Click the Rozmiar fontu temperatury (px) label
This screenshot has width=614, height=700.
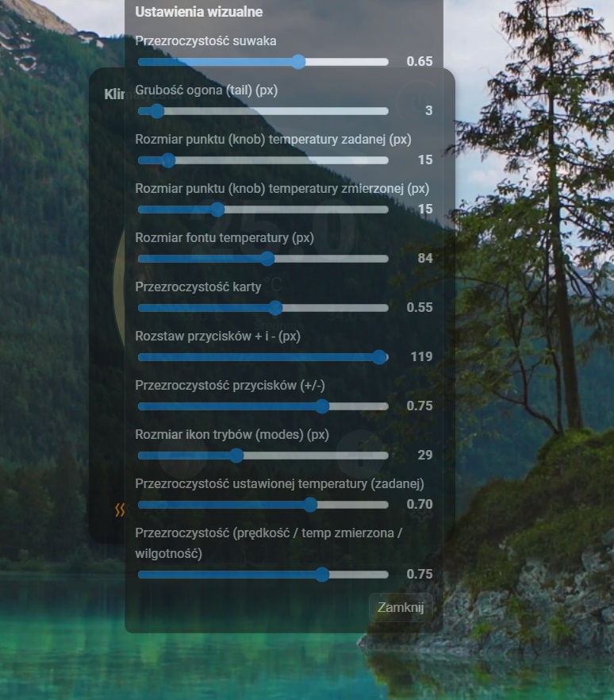[x=224, y=237]
